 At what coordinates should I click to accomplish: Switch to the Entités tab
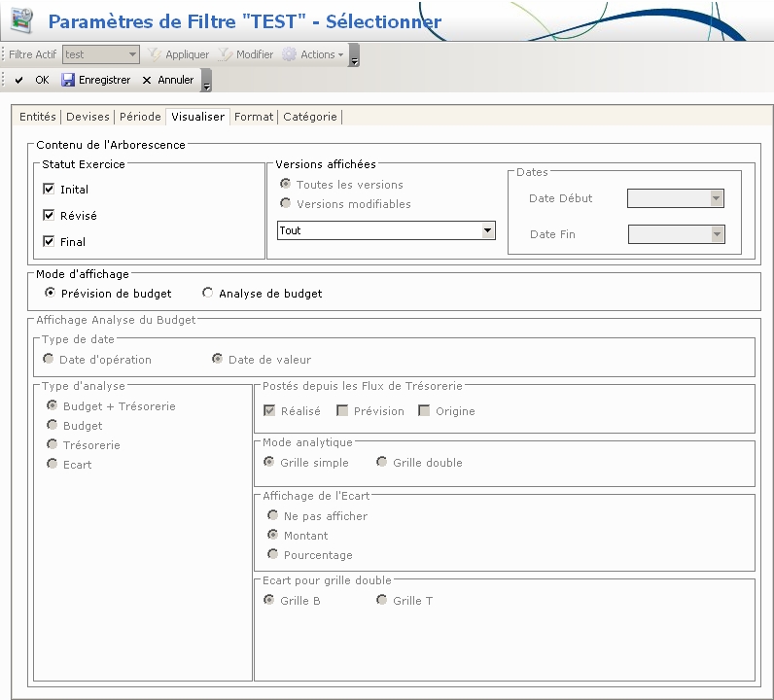point(38,117)
